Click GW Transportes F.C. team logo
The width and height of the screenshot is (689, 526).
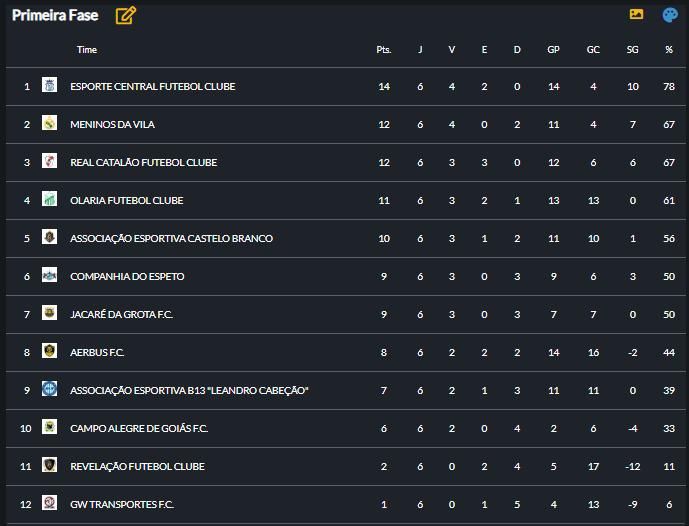point(49,504)
